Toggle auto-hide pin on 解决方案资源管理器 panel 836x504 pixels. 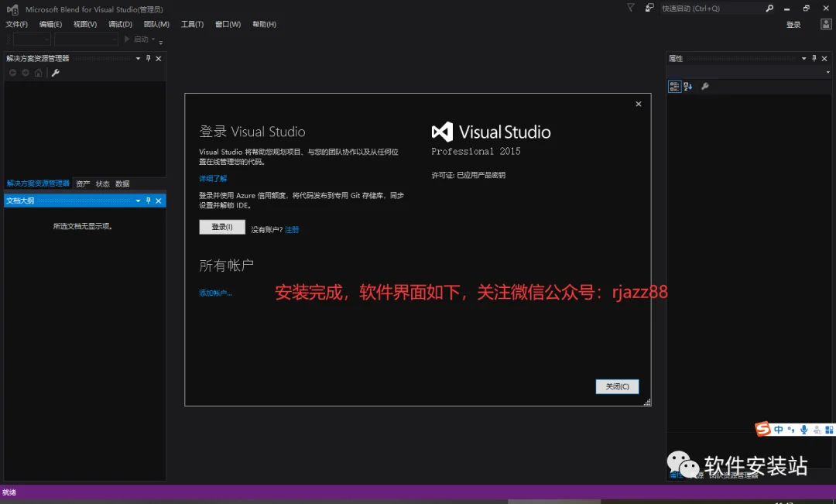click(x=148, y=59)
